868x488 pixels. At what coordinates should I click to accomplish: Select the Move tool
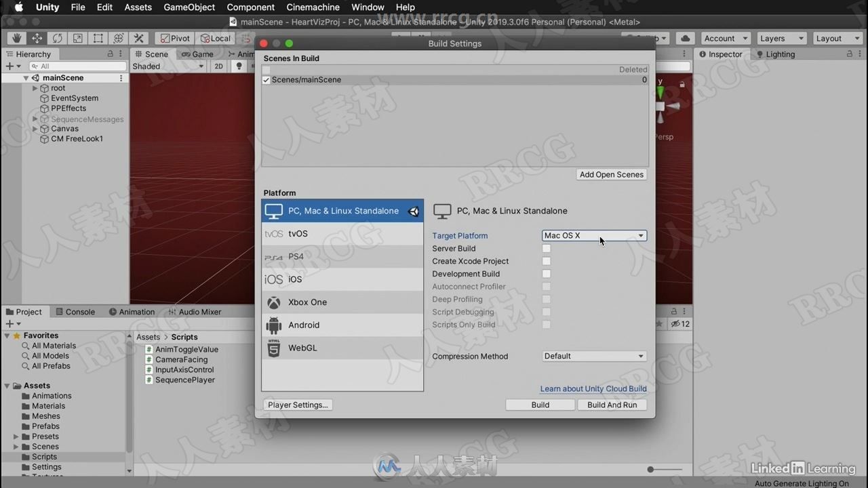click(37, 39)
